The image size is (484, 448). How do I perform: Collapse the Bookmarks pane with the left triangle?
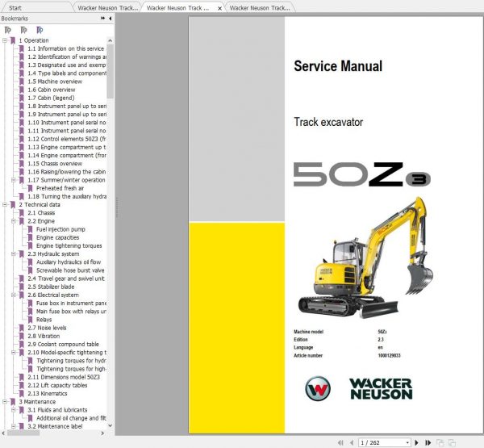[111, 19]
